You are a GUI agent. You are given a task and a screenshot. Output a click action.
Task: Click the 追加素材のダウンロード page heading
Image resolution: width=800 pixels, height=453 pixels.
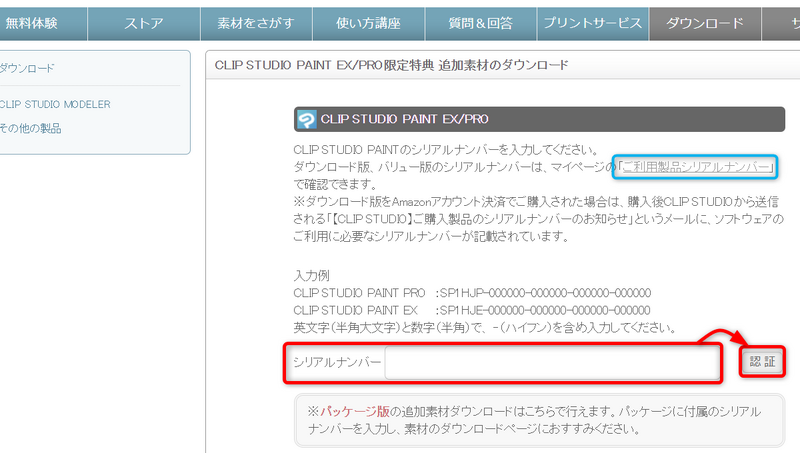coord(392,66)
